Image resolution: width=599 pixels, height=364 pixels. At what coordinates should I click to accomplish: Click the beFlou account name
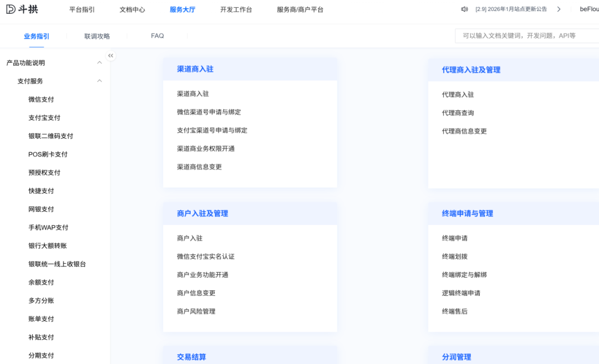(589, 9)
